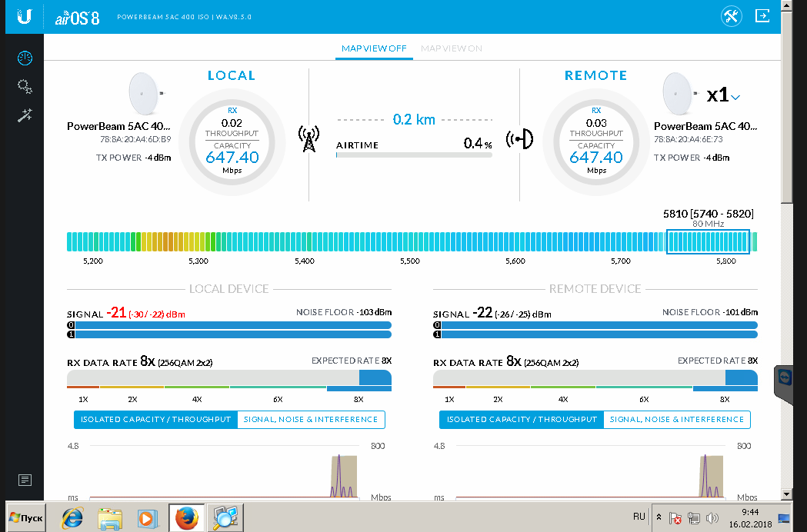Screen dimensions: 807x532
Task: Select local Isolated Capacity / Throughput toggle
Action: click(155, 419)
